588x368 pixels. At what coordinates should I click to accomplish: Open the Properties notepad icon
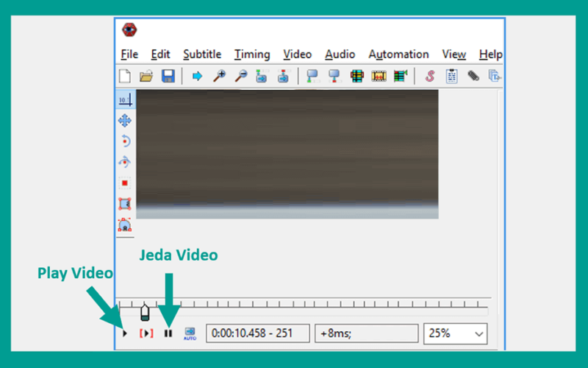pyautogui.click(x=451, y=77)
